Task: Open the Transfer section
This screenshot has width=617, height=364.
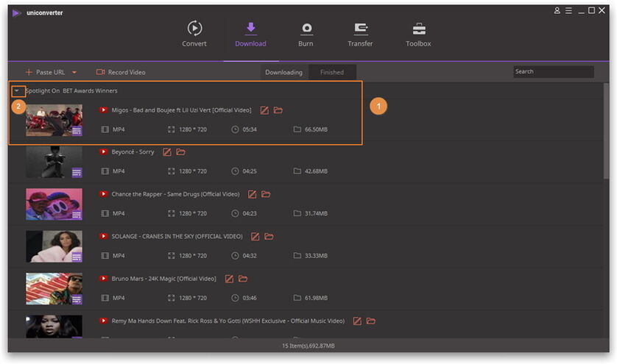Action: click(x=360, y=35)
